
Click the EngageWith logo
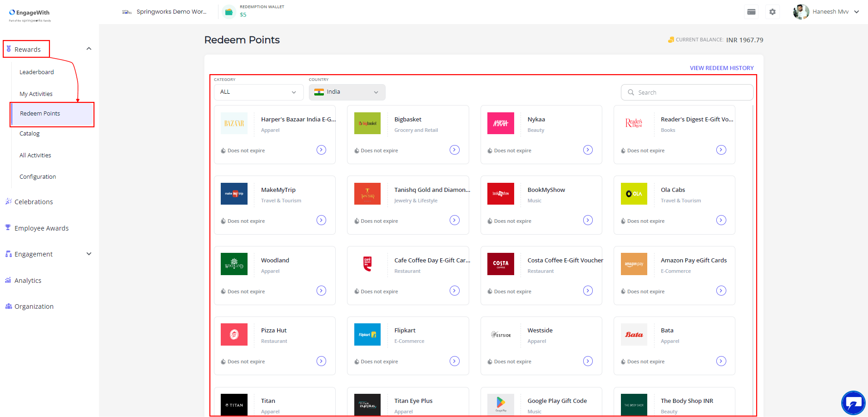[30, 15]
